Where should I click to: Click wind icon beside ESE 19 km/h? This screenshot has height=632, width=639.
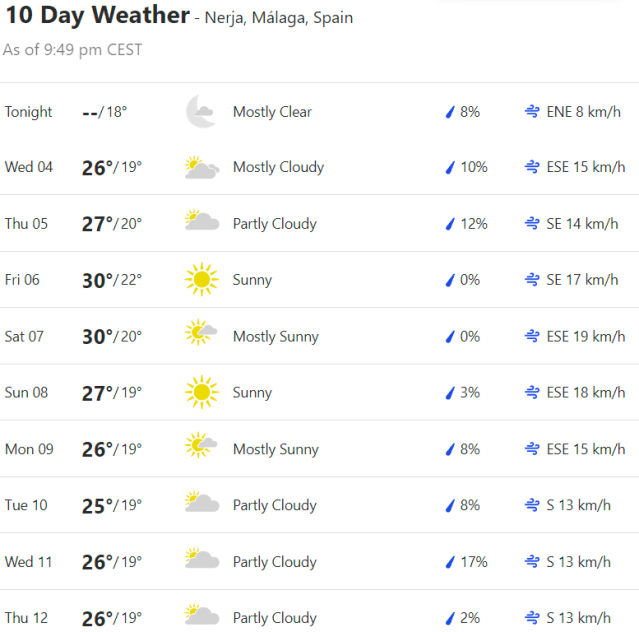[533, 336]
